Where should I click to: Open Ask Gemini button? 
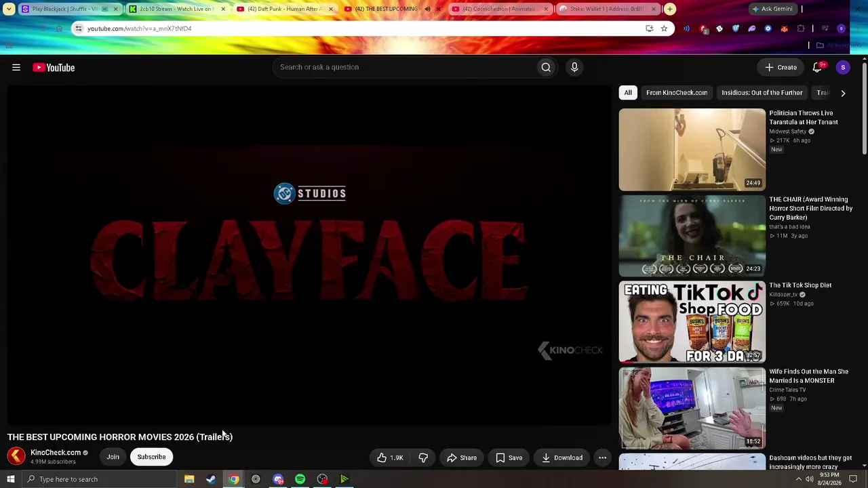pyautogui.click(x=772, y=9)
